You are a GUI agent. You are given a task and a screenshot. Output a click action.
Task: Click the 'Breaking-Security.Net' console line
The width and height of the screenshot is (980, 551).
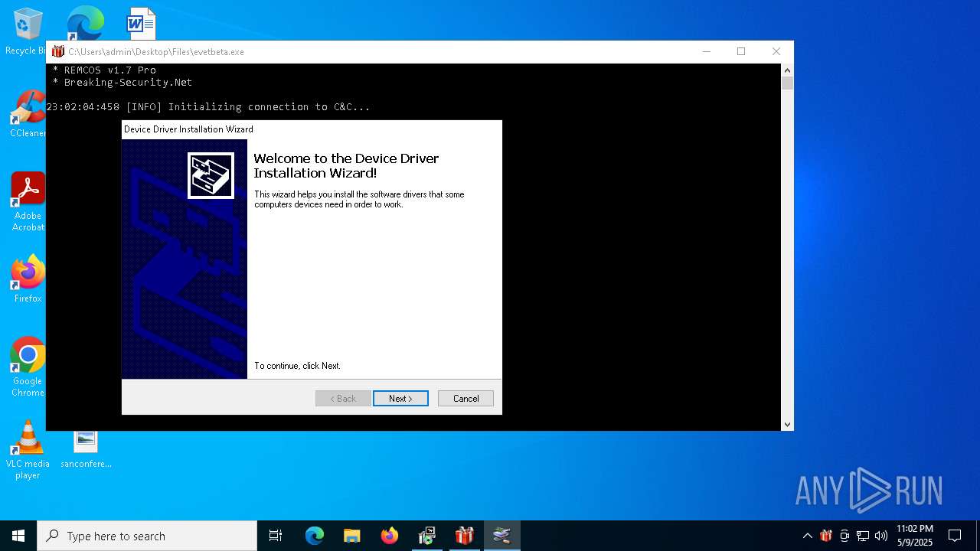[122, 82]
